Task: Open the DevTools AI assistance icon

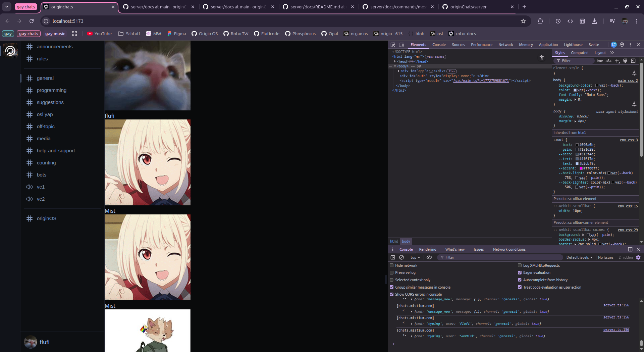Action: [x=614, y=45]
